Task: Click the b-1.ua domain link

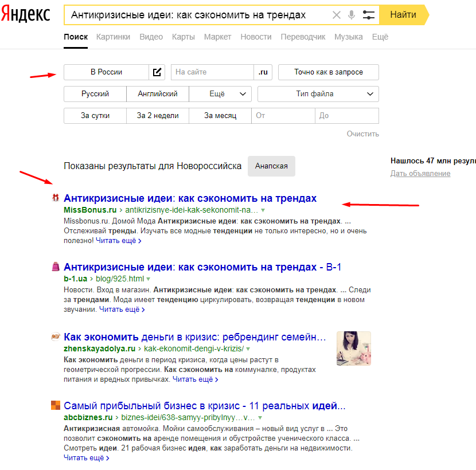Action: click(75, 279)
